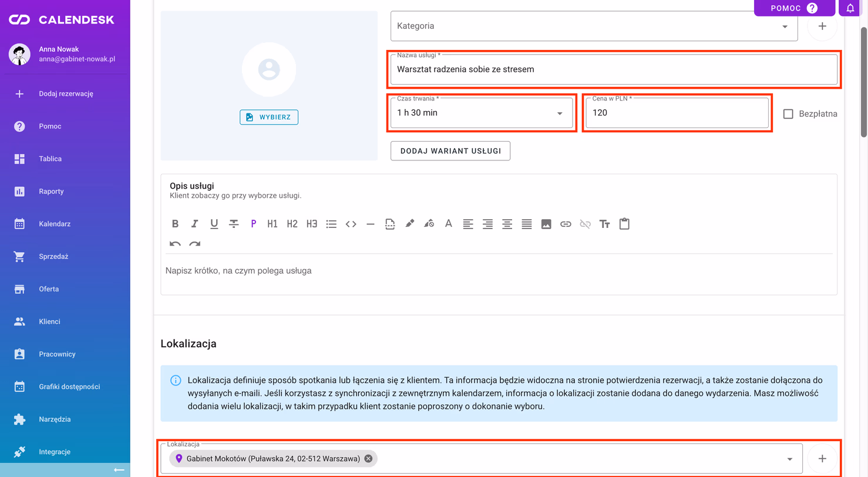Expand the Lokalizacja dropdown arrow

790,459
